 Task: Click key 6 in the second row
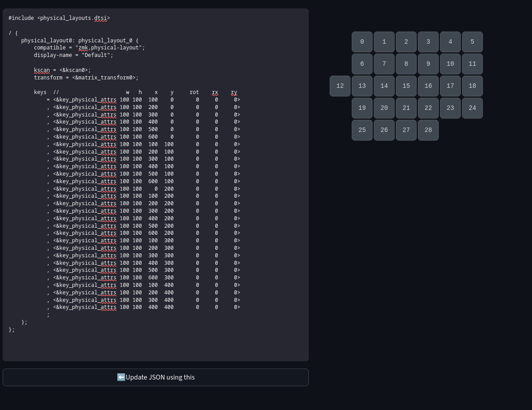pyautogui.click(x=362, y=64)
